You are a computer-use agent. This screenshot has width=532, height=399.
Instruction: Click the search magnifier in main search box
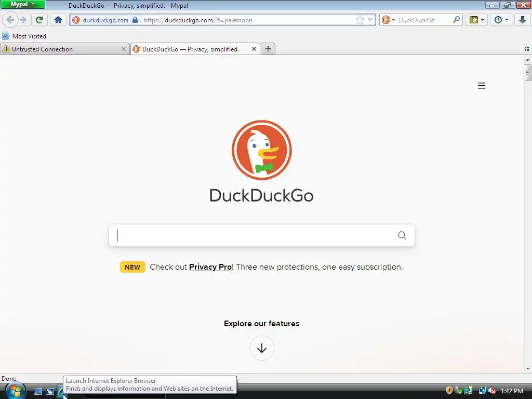(402, 235)
